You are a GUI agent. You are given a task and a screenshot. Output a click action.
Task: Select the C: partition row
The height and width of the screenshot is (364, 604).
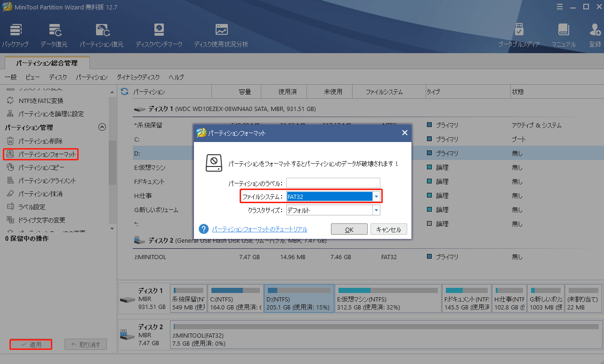(367, 140)
